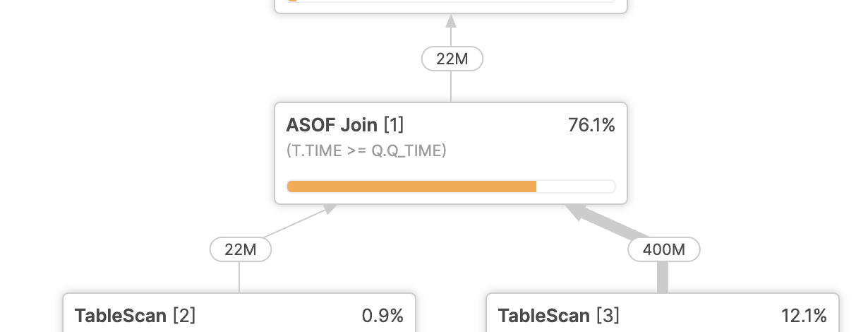Click the 12.1% value on TableScan [3]
The height and width of the screenshot is (332, 868).
pyautogui.click(x=804, y=315)
